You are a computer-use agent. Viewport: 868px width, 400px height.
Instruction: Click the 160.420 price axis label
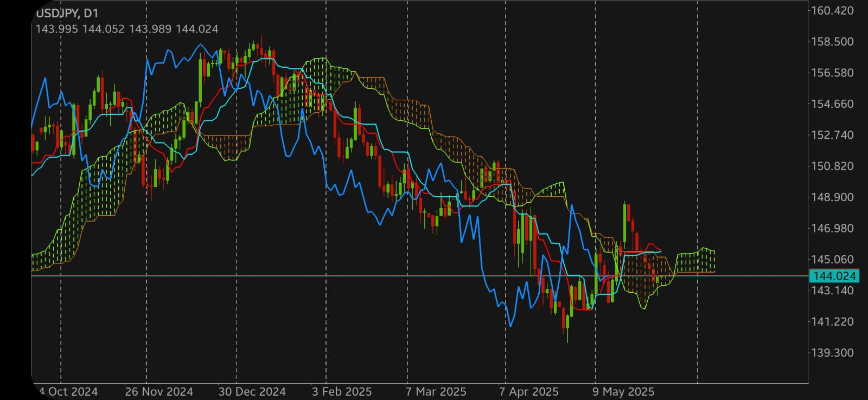[x=832, y=11]
